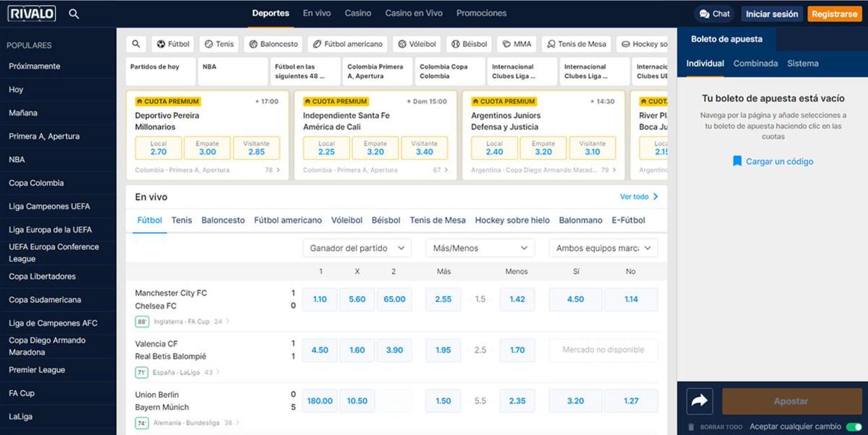The image size is (868, 435).
Task: Select the 1.10 odds for Manchester City
Action: [319, 299]
